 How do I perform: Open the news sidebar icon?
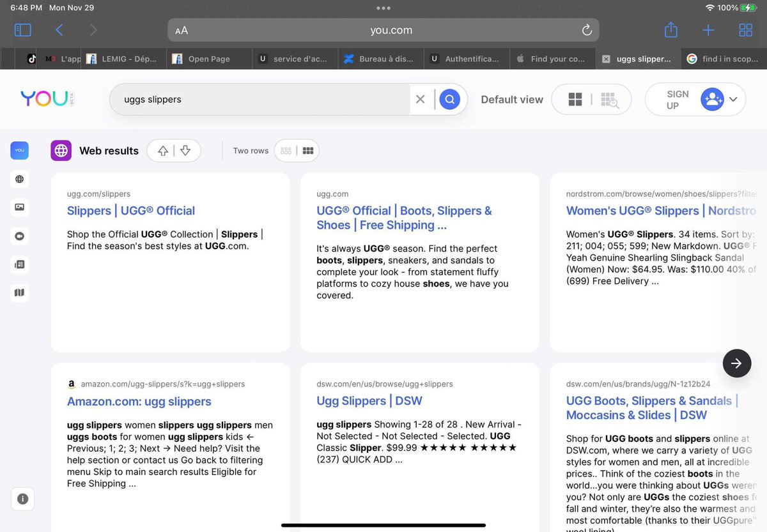pyautogui.click(x=19, y=264)
